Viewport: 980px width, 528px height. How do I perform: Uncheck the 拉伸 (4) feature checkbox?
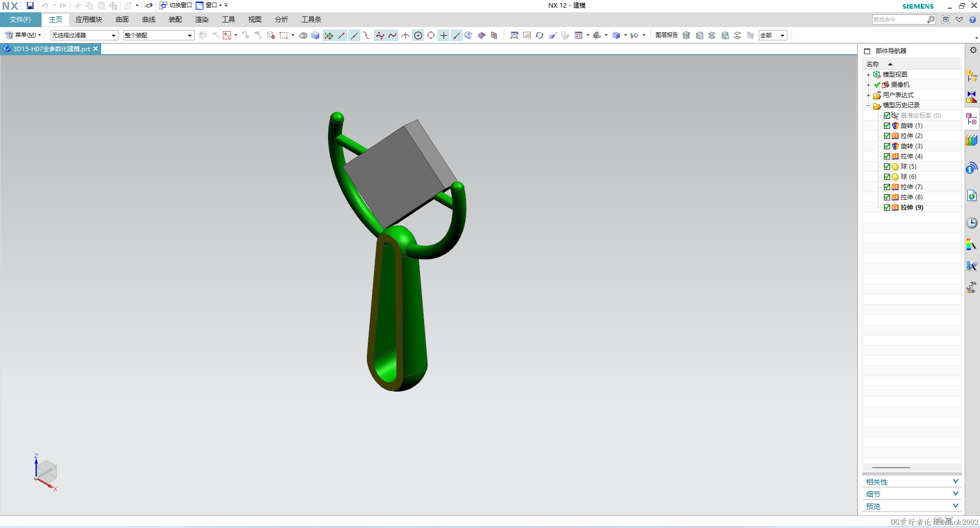[x=887, y=156]
